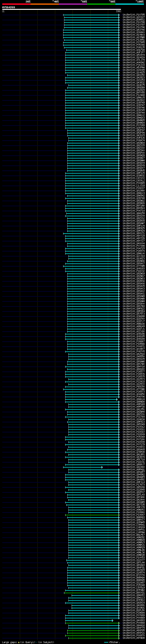Image resolution: width=146 pixels, height=644 pixels.
Task: Click the UniRef100_P07398 hit label
Action: 133,246
